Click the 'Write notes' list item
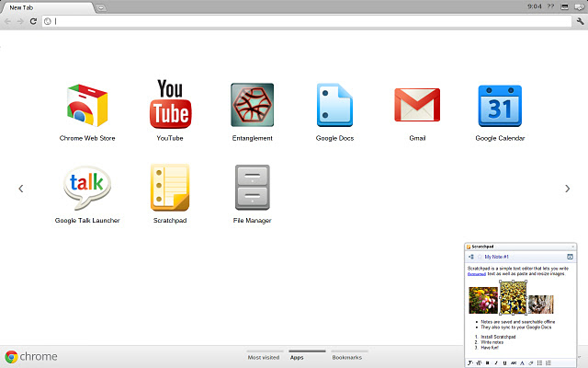 [492, 342]
